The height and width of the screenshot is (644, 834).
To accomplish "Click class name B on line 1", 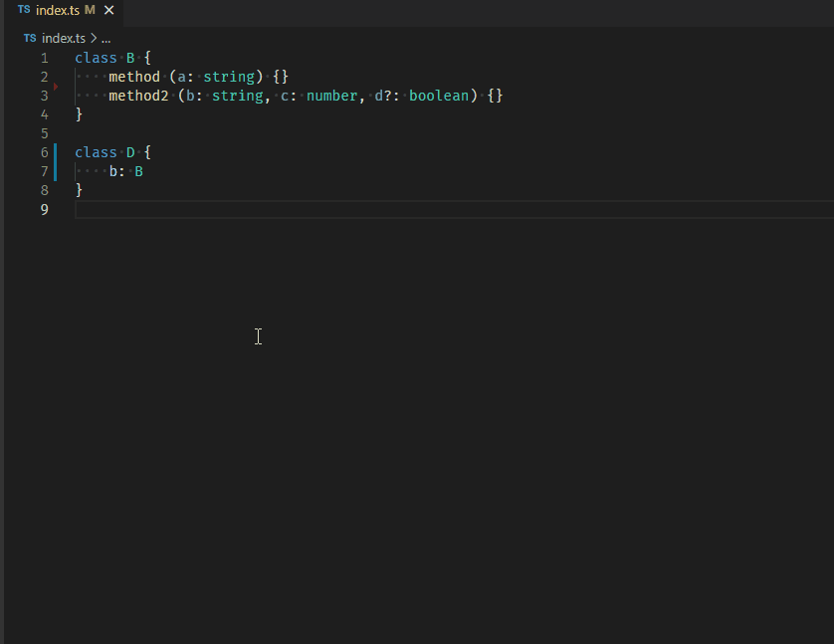I will pyautogui.click(x=130, y=58).
